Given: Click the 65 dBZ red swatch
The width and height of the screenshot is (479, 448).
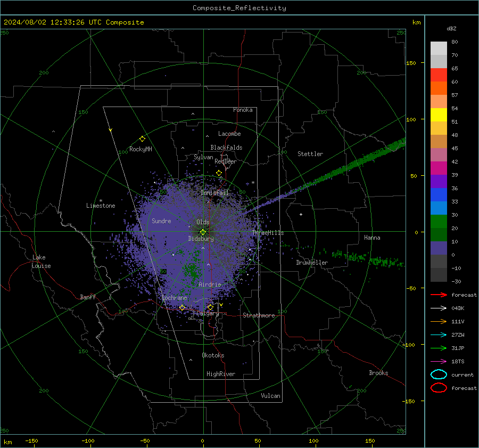Looking at the screenshot, I should click(x=439, y=75).
